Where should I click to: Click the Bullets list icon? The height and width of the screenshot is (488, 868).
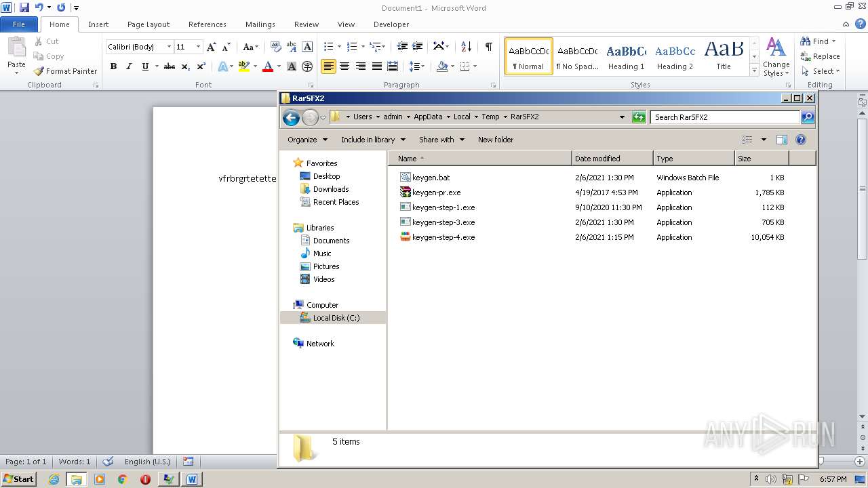[329, 47]
